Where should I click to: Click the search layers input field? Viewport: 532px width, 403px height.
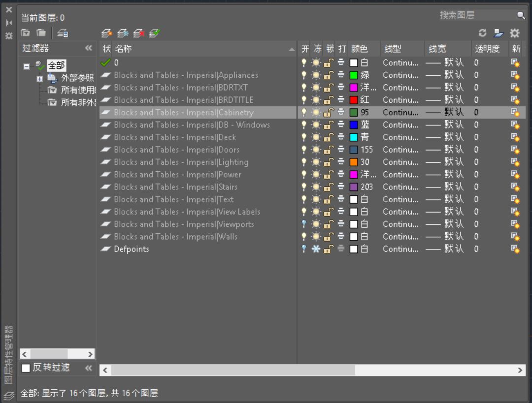[x=478, y=15]
